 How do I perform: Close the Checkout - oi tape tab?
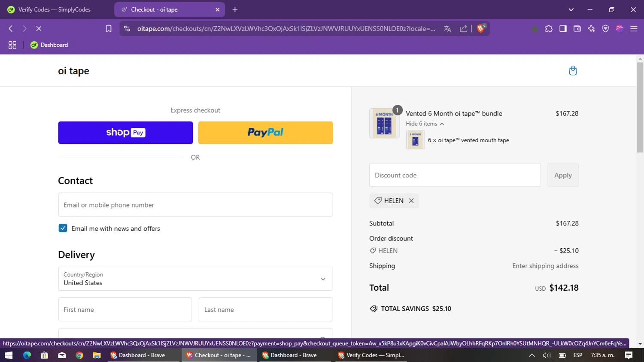(218, 9)
